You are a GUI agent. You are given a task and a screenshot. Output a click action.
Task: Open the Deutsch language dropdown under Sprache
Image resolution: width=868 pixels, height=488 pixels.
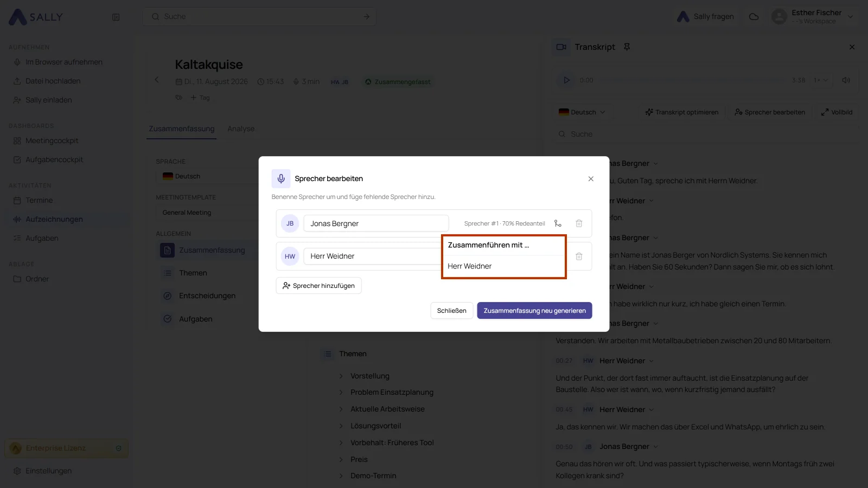point(207,176)
